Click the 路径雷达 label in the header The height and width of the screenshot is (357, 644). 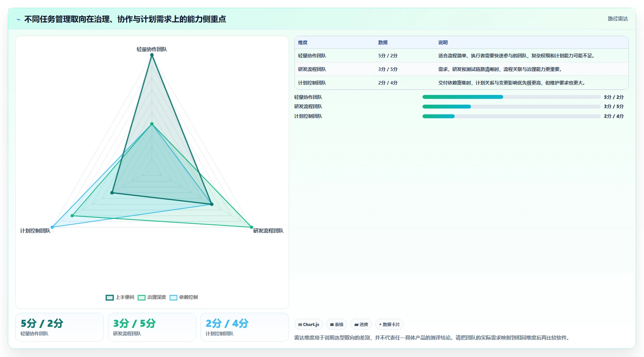click(618, 19)
